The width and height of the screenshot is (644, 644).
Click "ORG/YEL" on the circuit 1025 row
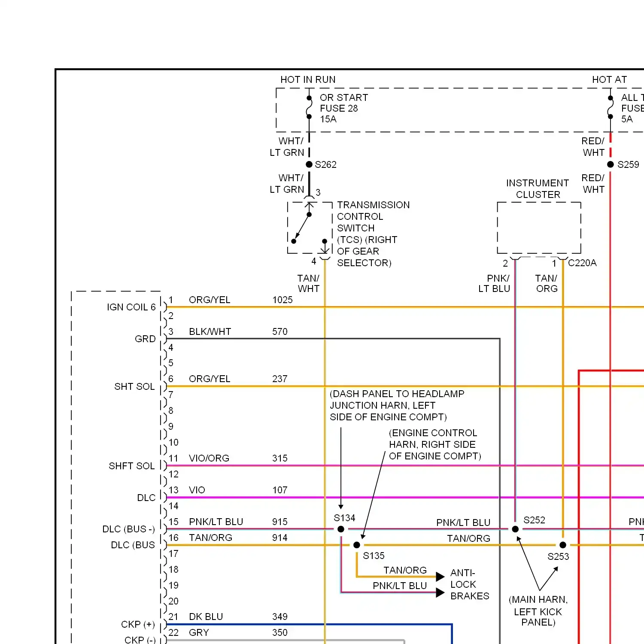(x=210, y=300)
